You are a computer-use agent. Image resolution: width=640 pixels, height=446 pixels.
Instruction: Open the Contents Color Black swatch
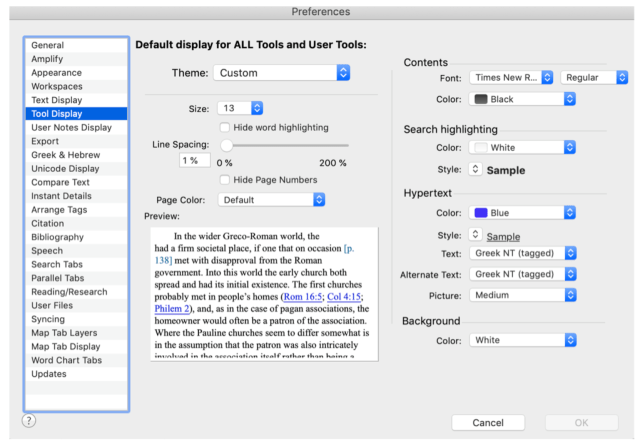pyautogui.click(x=522, y=99)
